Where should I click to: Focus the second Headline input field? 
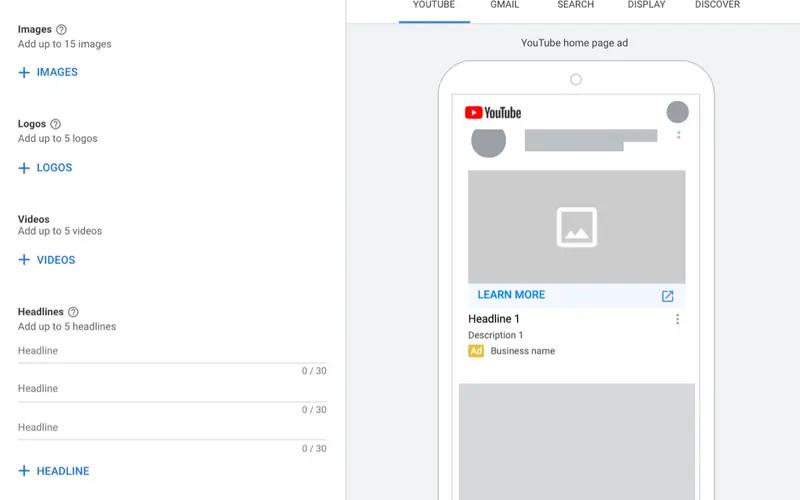tap(172, 390)
